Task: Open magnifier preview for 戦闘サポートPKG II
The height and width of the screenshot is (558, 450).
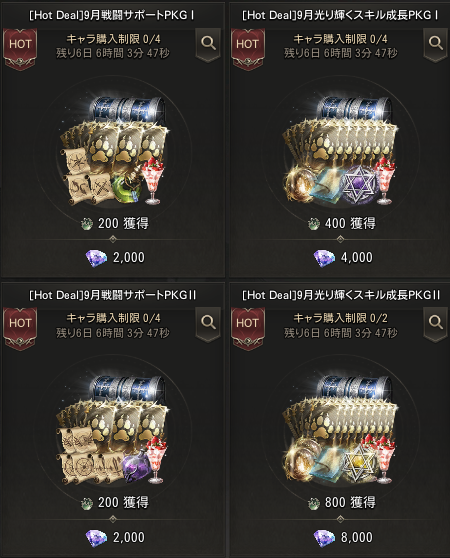Action: pyautogui.click(x=208, y=323)
